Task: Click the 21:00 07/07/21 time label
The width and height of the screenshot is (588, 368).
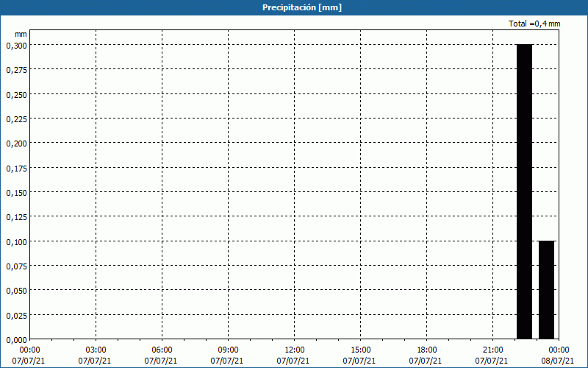Action: pyautogui.click(x=492, y=355)
